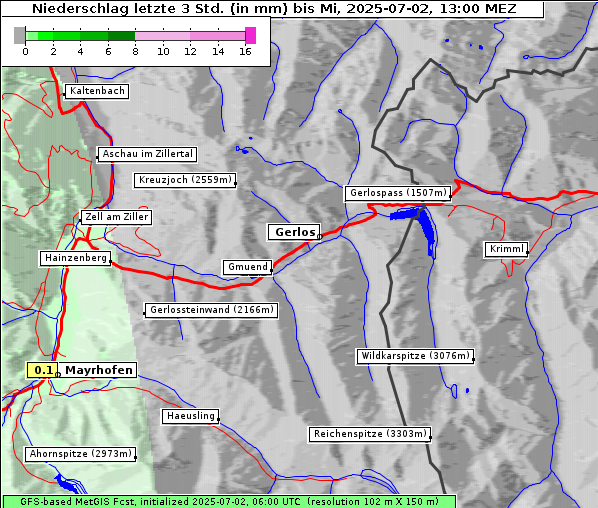The height and width of the screenshot is (508, 598).
Task: Select the Krimml town label
Action: coord(506,249)
